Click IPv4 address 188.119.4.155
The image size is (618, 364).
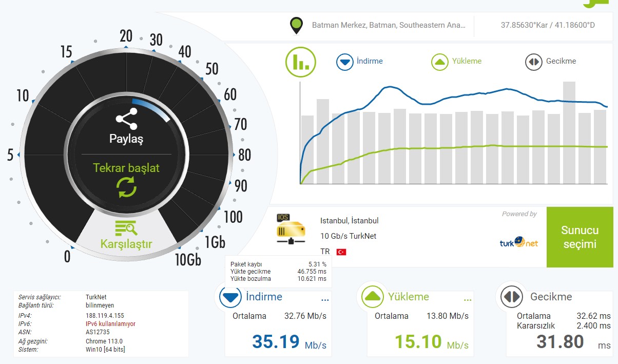(105, 315)
